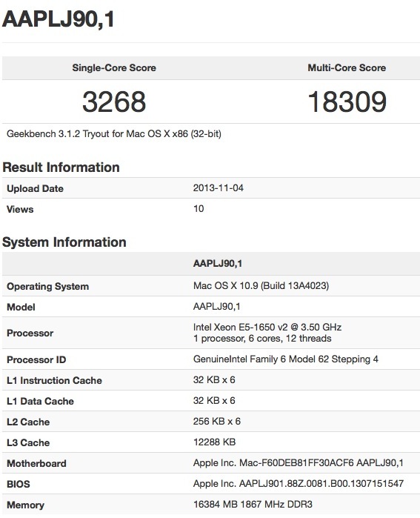Click the L3 Cache value 12288 KB
The height and width of the screenshot is (518, 420).
pos(214,442)
